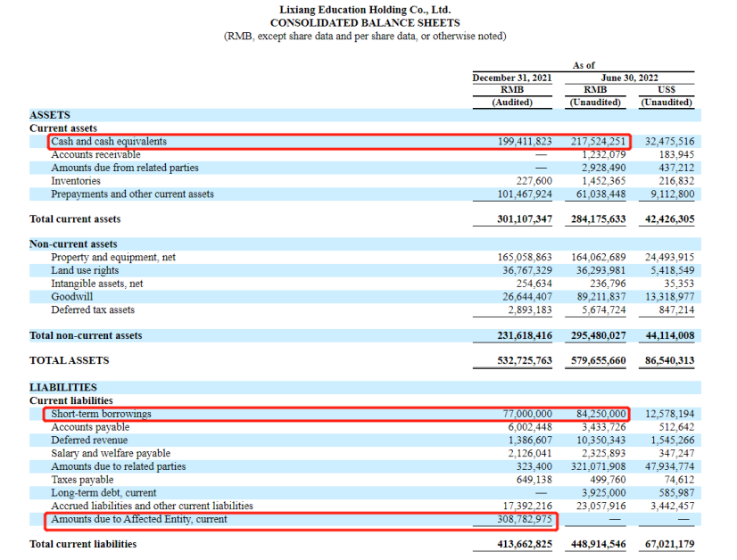Click the Salary and welfare payable label
Screen dimensions: 737x560
111,453
